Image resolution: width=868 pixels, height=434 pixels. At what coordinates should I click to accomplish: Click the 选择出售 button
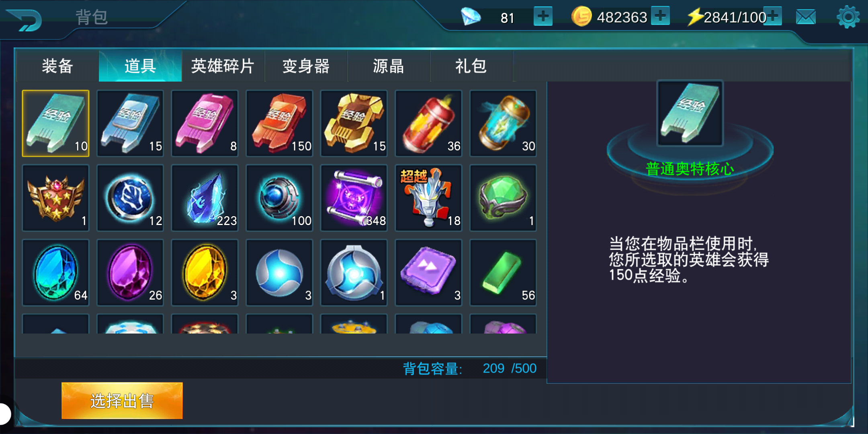pos(122,401)
